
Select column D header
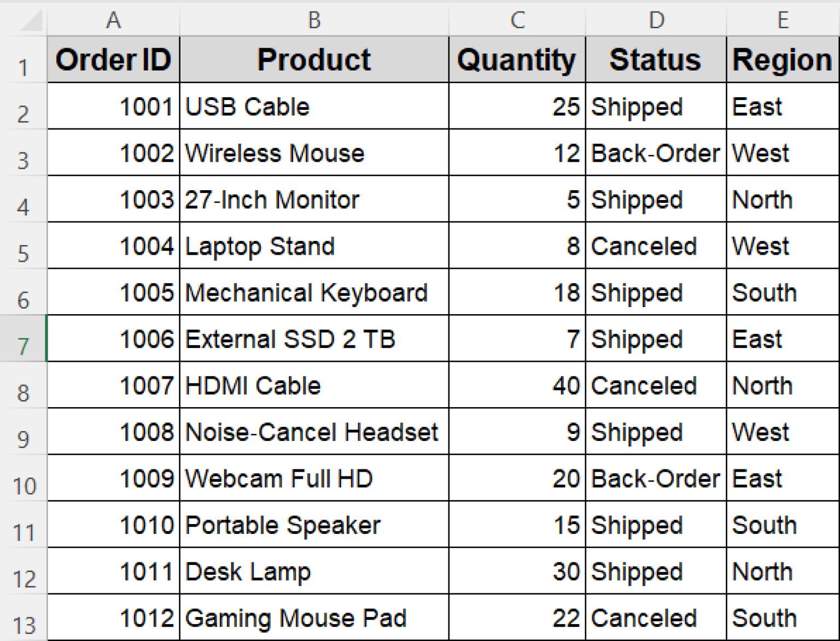[656, 20]
